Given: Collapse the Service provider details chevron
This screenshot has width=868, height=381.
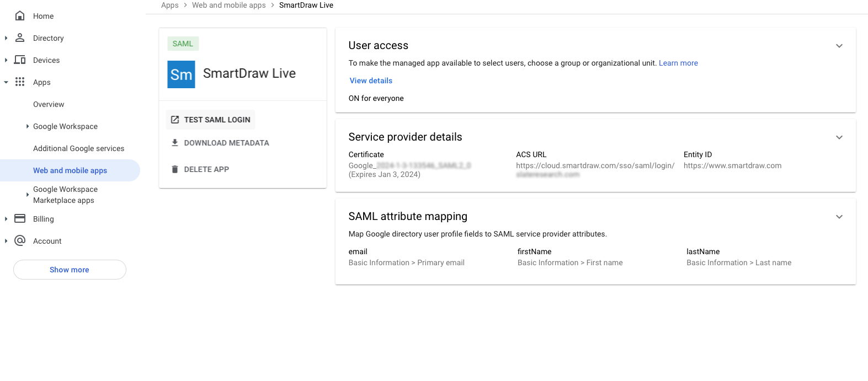Looking at the screenshot, I should 839,137.
